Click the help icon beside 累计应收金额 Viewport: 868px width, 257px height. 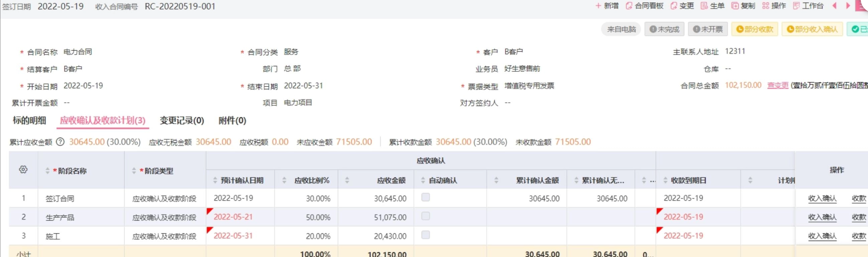(60, 142)
